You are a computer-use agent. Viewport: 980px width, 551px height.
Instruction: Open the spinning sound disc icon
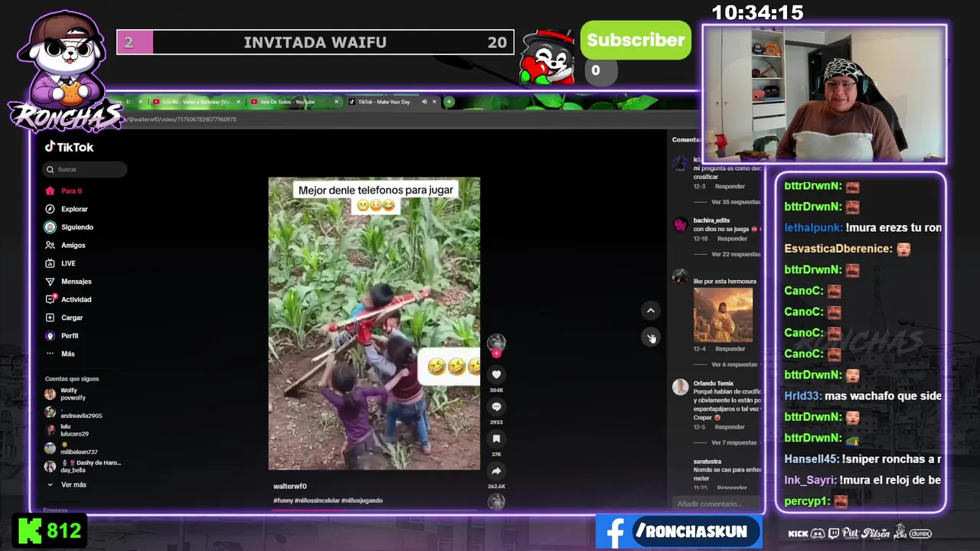click(x=496, y=502)
